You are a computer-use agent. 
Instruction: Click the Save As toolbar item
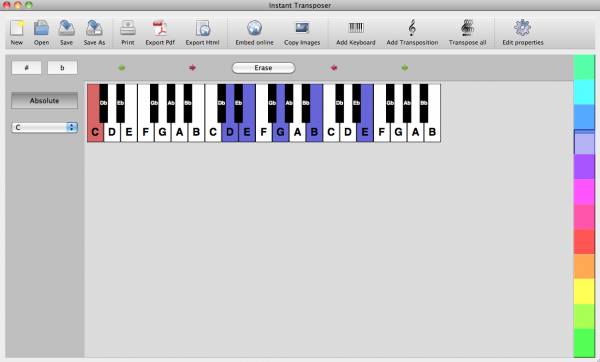coord(94,33)
